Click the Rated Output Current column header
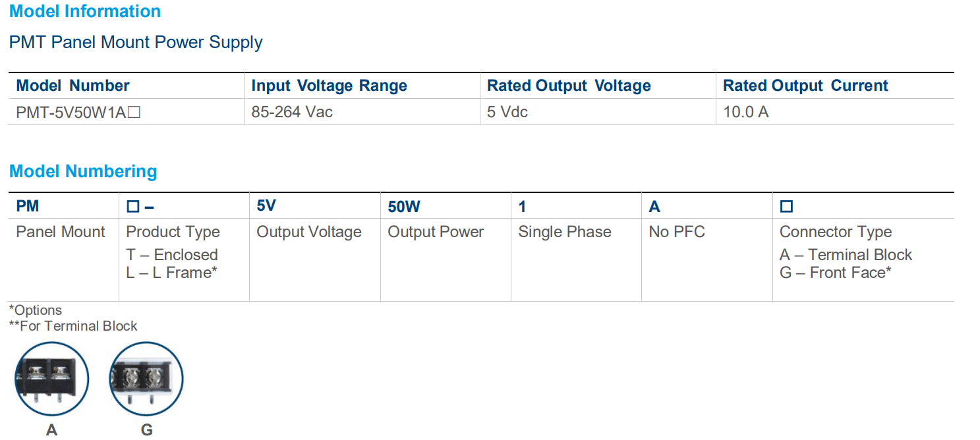The width and height of the screenshot is (980, 440). (x=805, y=86)
